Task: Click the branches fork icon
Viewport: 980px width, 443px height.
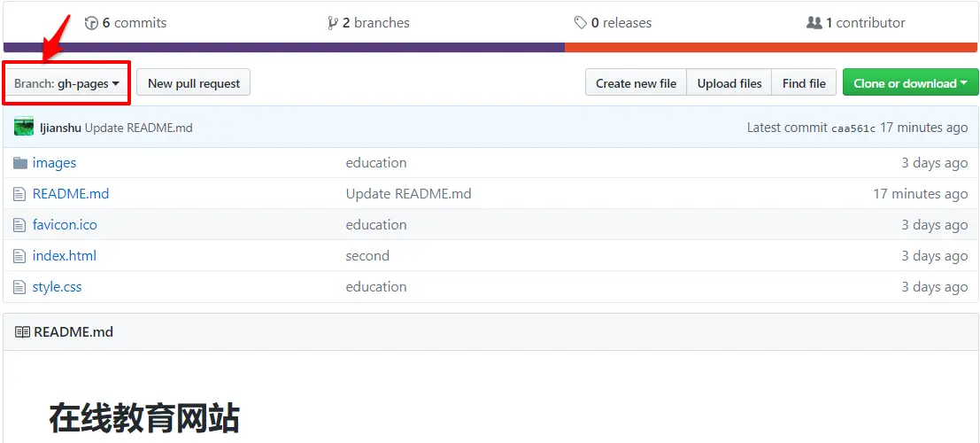Action: 333,23
